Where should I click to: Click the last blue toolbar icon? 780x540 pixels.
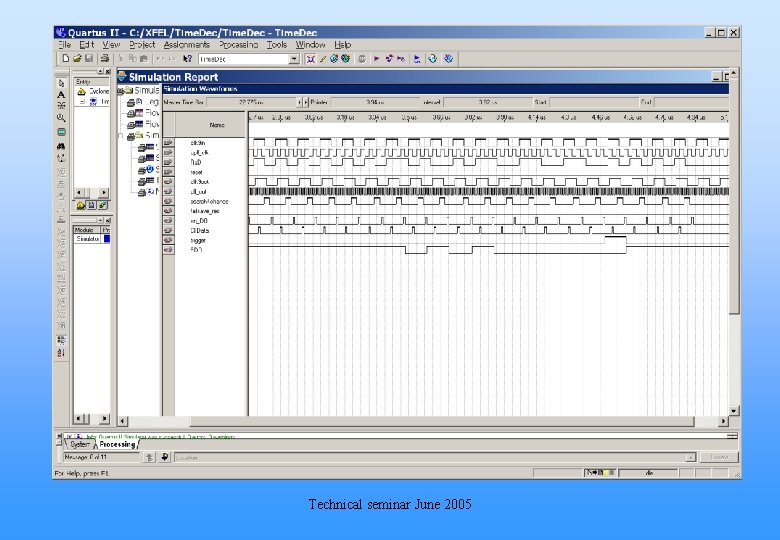[x=448, y=59]
